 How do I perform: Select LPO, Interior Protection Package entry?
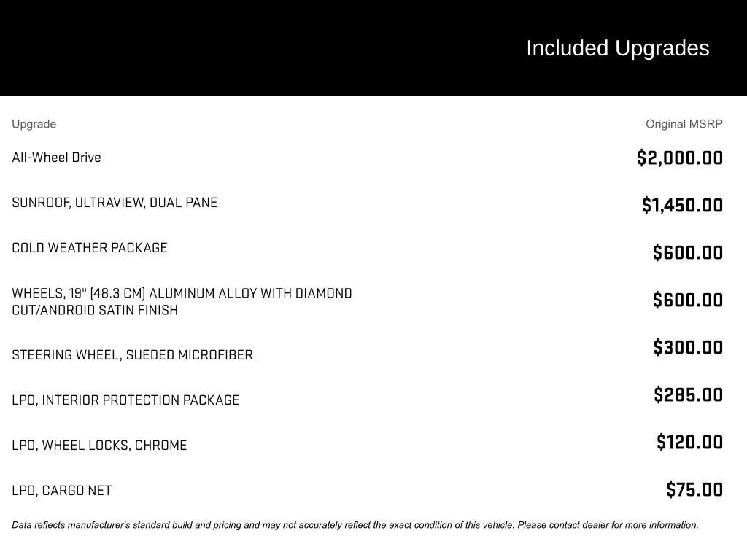[x=125, y=400]
